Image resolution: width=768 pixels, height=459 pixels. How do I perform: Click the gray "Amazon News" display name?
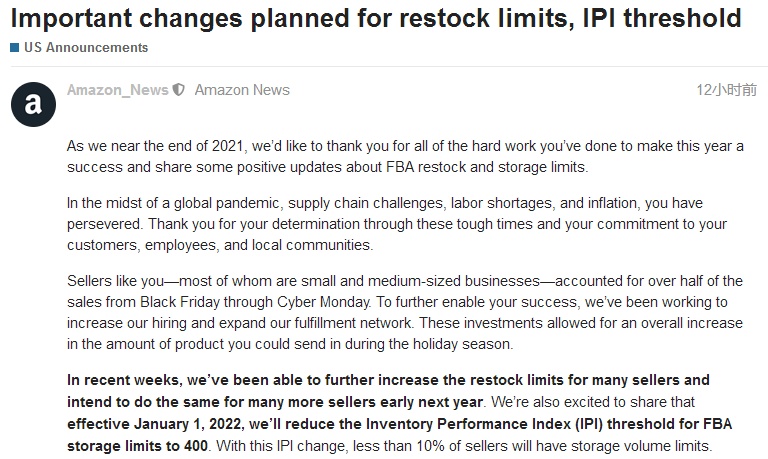[x=242, y=90]
